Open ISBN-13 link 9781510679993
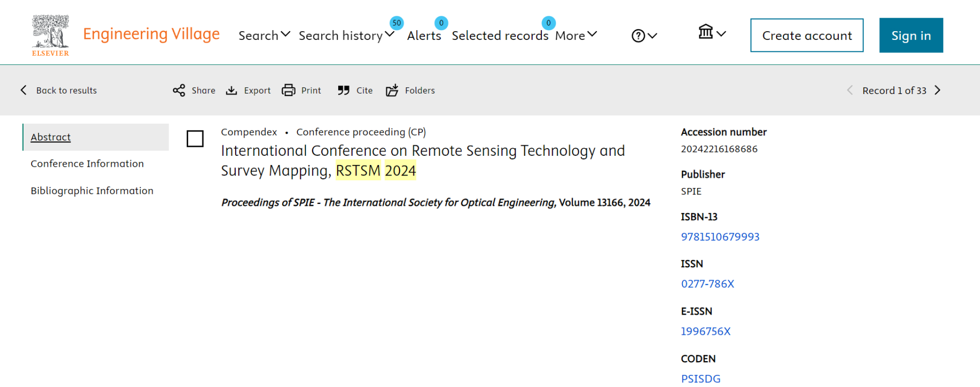Screen dimensions: 980x387 [720, 237]
